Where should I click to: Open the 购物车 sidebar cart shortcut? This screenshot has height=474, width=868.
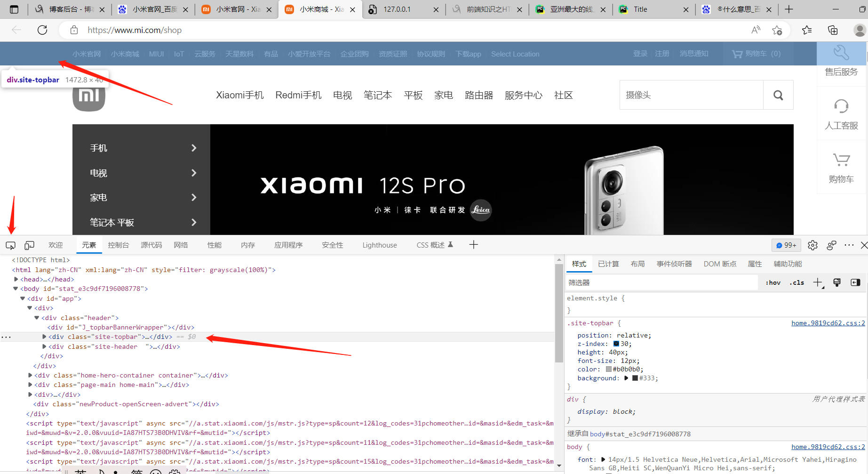point(841,168)
